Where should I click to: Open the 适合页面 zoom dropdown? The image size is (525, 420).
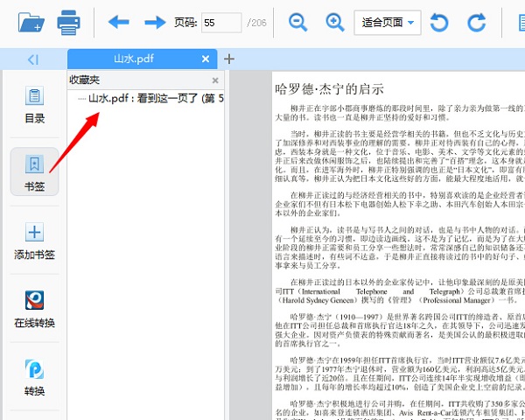[x=388, y=23]
